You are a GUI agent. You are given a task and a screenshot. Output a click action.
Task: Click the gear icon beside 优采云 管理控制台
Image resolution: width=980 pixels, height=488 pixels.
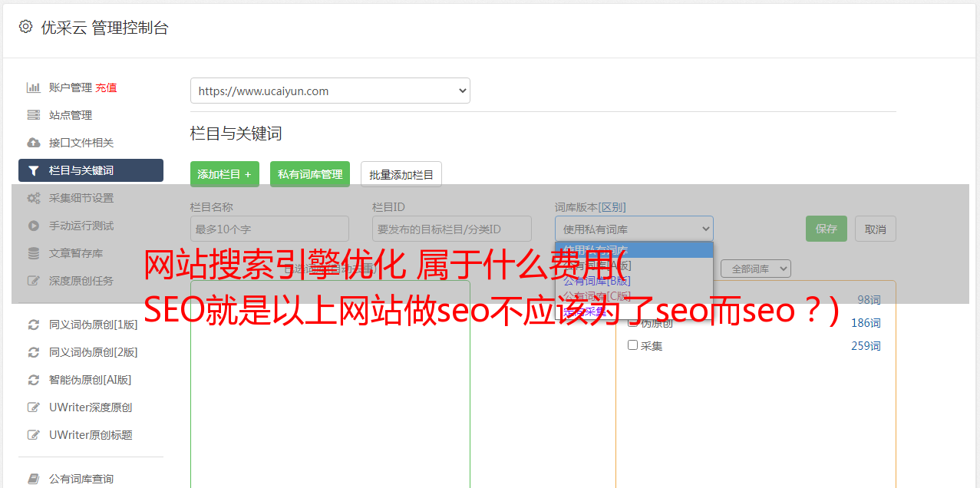tap(25, 27)
